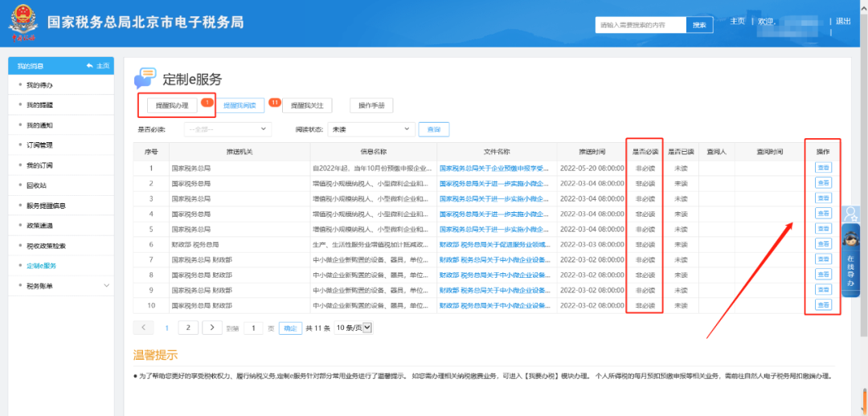Open the 操作手册 tab
Screen dimensions: 868x416
[x=371, y=105]
